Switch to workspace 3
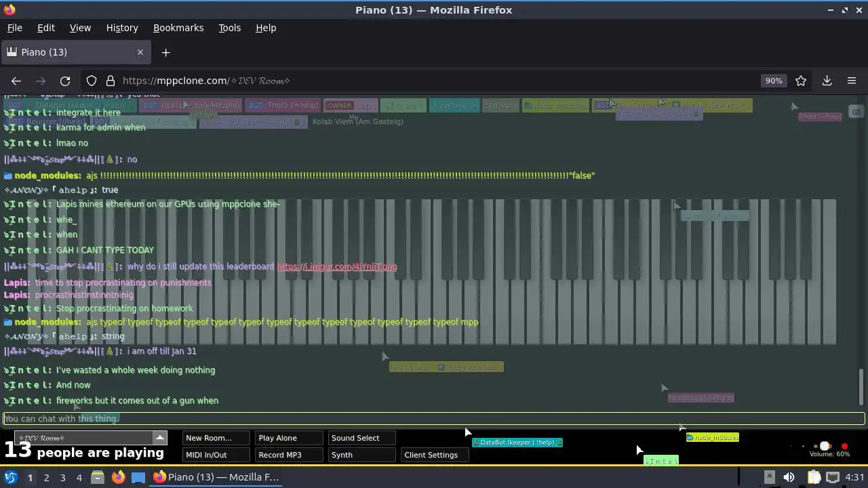Viewport: 868px width, 488px height. (62, 477)
